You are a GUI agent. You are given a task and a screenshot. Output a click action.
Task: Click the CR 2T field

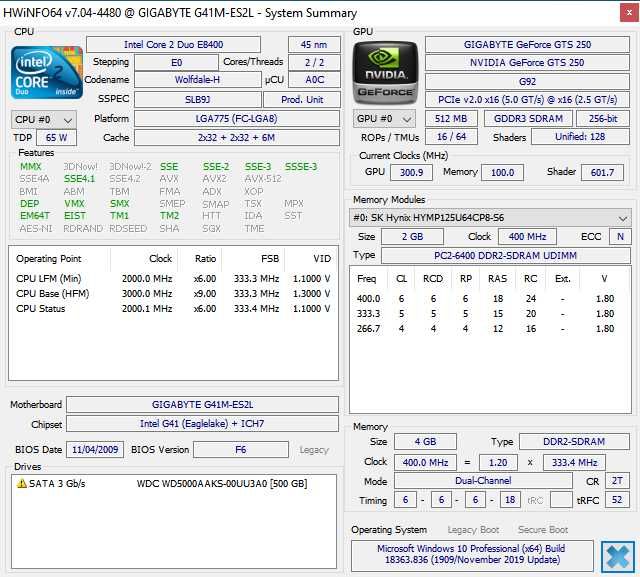coord(617,481)
